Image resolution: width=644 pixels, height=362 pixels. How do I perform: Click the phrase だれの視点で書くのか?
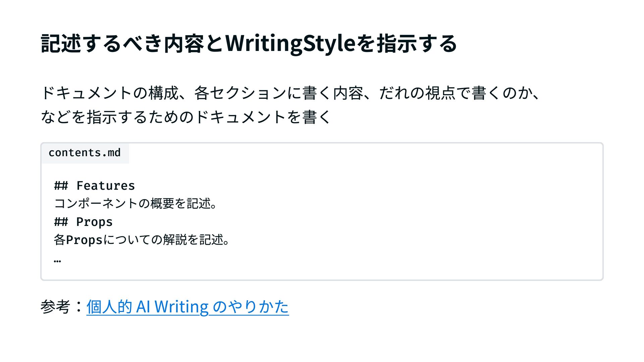click(x=455, y=93)
